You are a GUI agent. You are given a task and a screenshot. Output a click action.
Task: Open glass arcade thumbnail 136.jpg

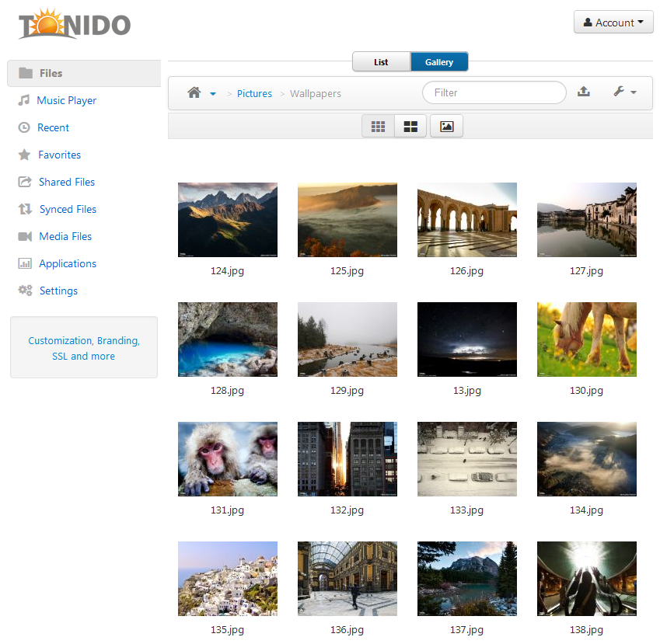pos(347,579)
